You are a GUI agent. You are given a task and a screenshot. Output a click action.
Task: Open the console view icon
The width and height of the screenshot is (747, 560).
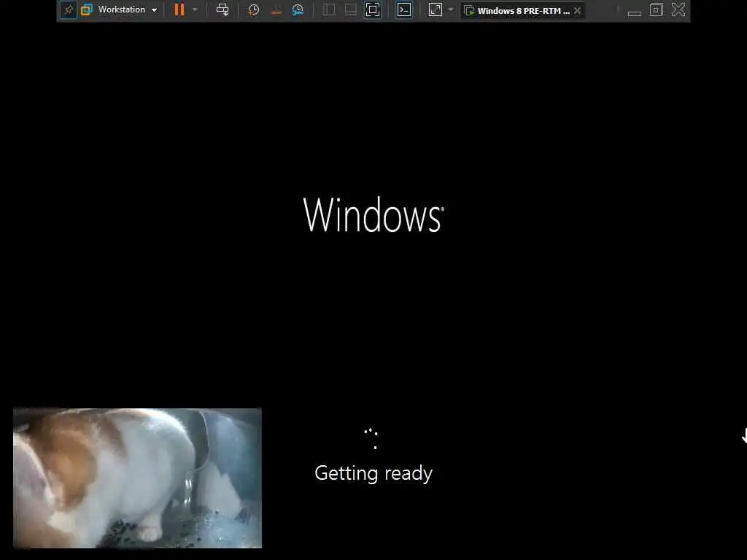[x=404, y=9]
